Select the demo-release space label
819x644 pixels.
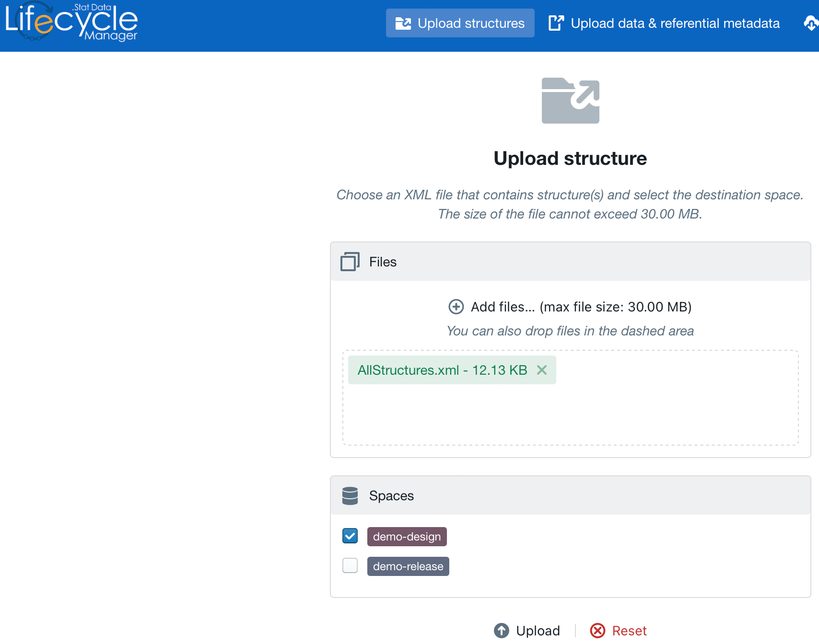[x=408, y=566]
